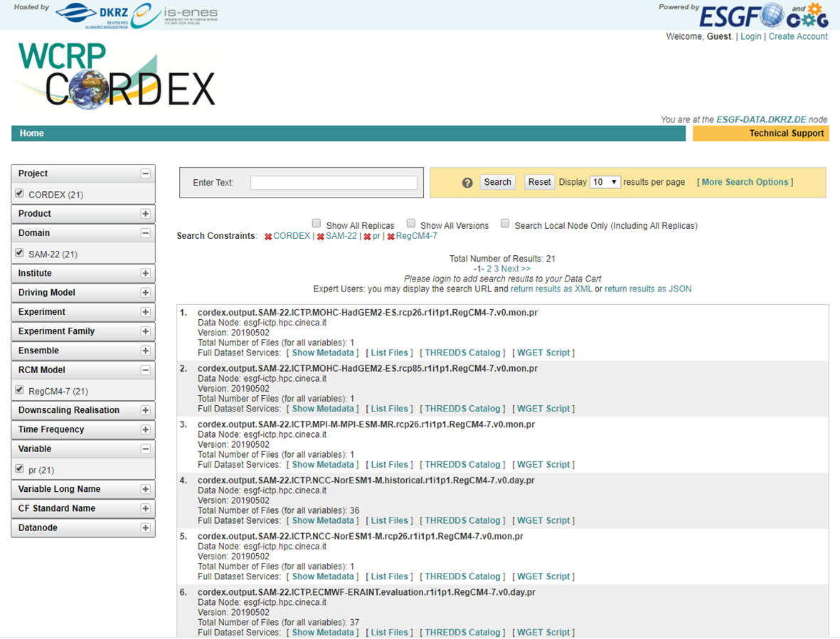The width and height of the screenshot is (840, 639).
Task: Expand the Time Frequency facet
Action: click(x=145, y=429)
